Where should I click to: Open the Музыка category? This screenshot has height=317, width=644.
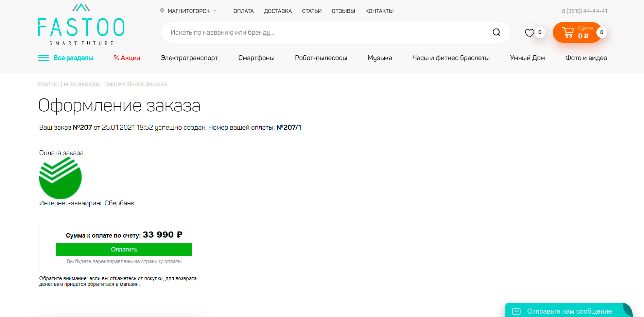pyautogui.click(x=380, y=58)
